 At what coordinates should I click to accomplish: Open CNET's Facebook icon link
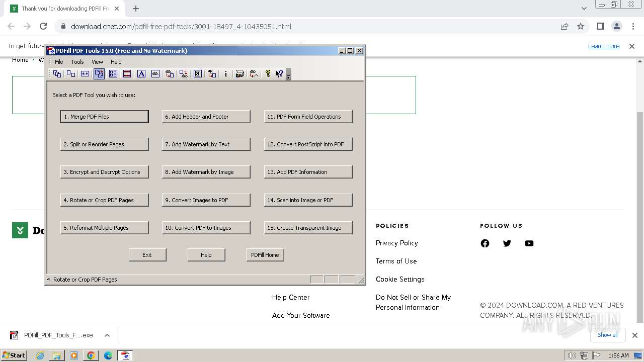[x=485, y=243]
